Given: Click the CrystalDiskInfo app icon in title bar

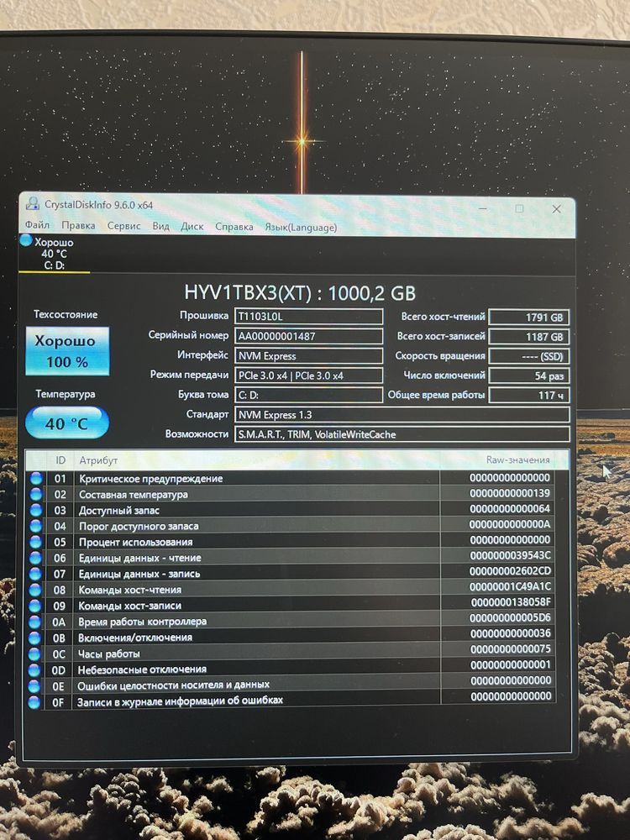Looking at the screenshot, I should coord(33,203).
